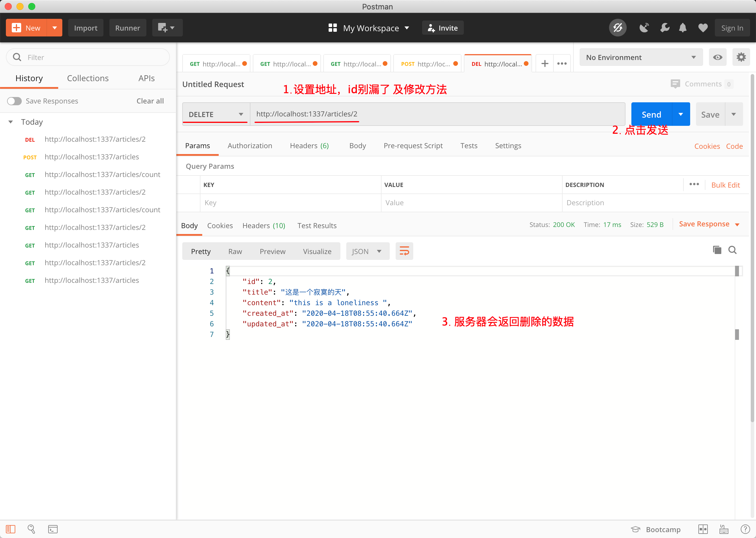Viewport: 756px width, 538px height.
Task: Click the satellite capture requests icon
Action: [x=644, y=28]
